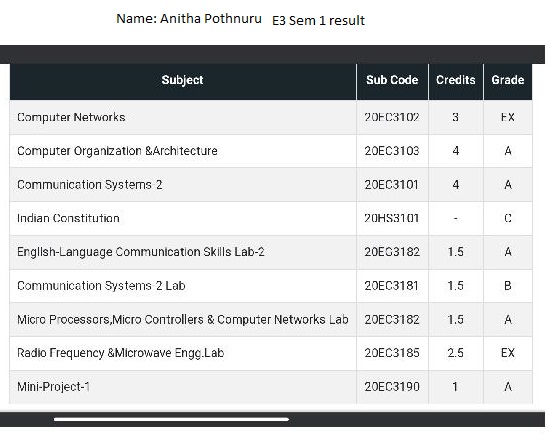Click grade B for Communication Systems 2 Lab
Viewport: 558px width, 444px height.
[508, 286]
